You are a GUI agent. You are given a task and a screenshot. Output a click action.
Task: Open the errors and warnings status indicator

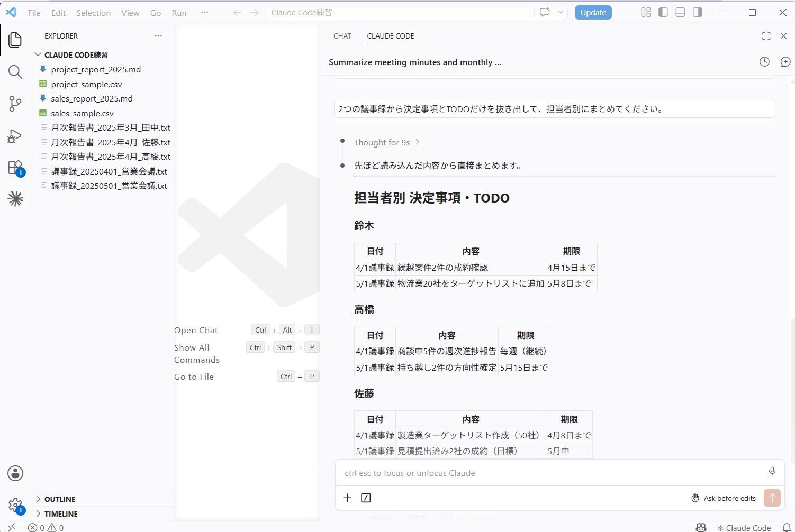pyautogui.click(x=46, y=527)
